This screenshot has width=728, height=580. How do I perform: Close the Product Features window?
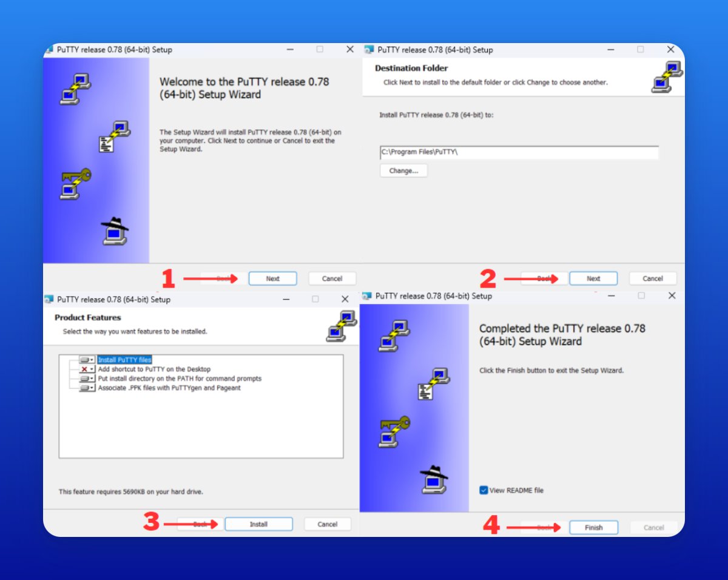(x=345, y=299)
